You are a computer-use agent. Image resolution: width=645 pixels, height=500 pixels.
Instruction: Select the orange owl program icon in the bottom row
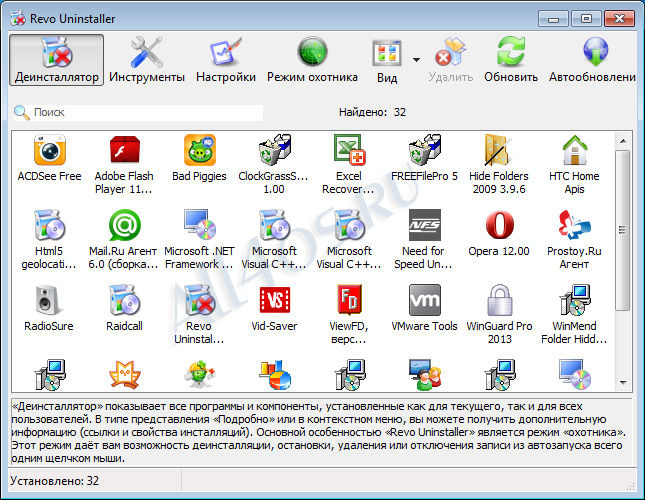124,375
